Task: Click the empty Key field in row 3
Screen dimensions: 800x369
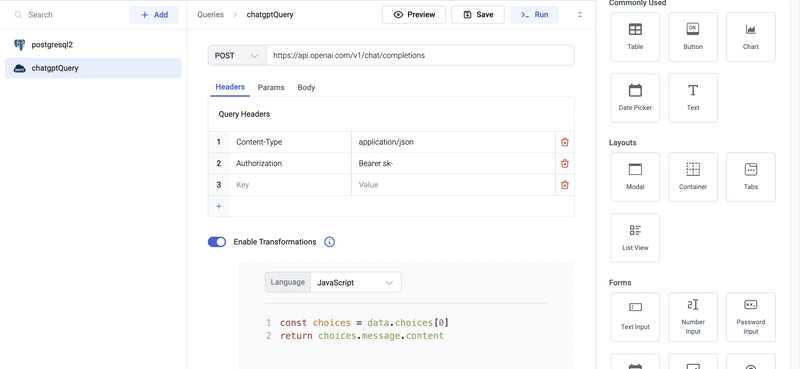Action: [290, 185]
